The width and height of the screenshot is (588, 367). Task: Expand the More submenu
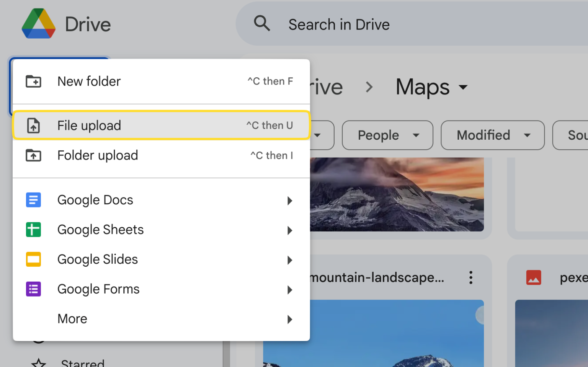290,320
